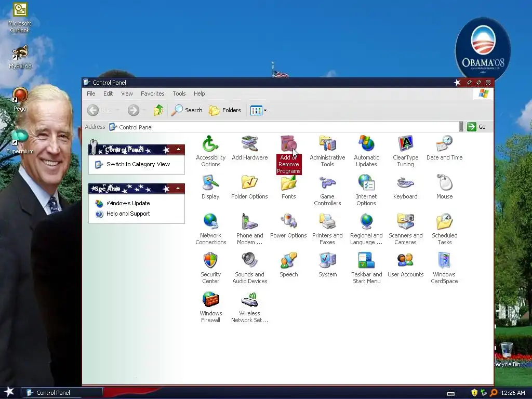Open Scanners and Cameras icon

405,229
